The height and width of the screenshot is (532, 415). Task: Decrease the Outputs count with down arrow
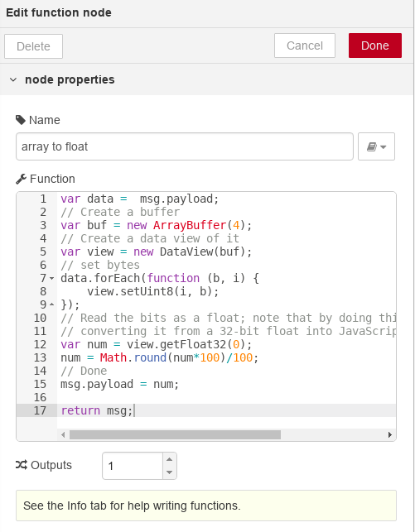coord(170,472)
